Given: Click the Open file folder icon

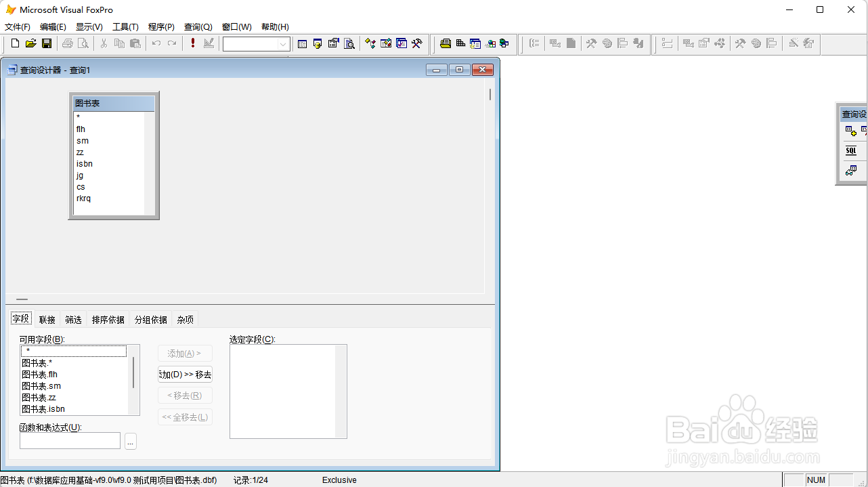Looking at the screenshot, I should (31, 43).
